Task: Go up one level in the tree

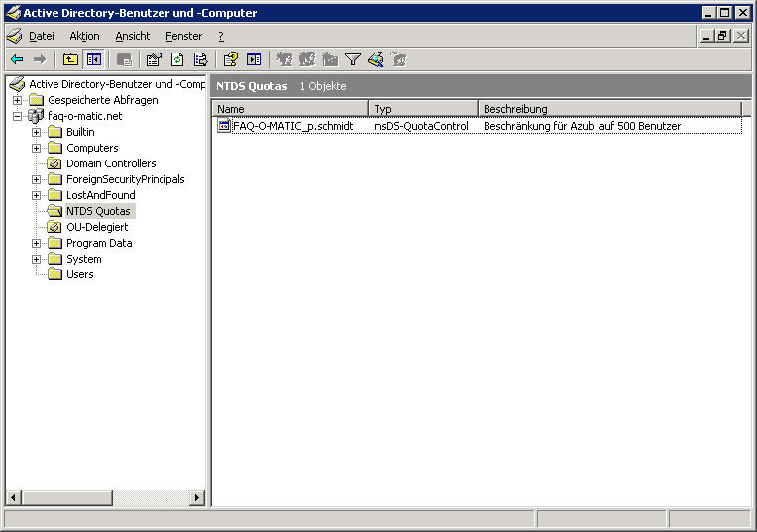Action: 71,59
